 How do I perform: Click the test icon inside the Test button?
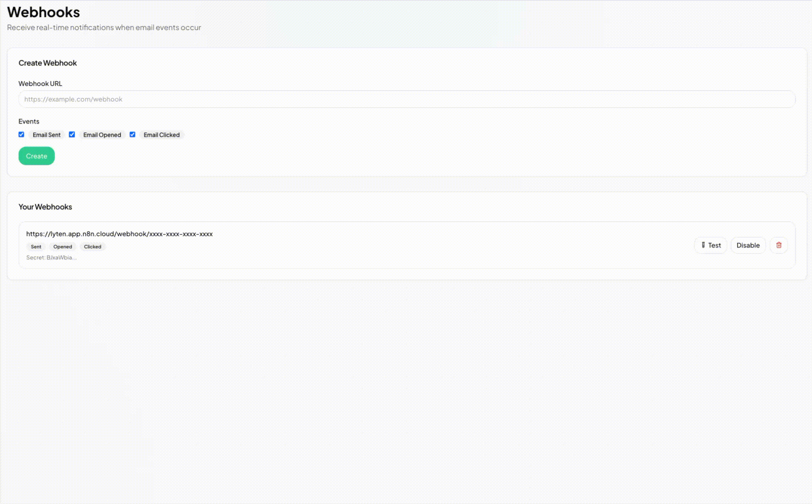[703, 245]
